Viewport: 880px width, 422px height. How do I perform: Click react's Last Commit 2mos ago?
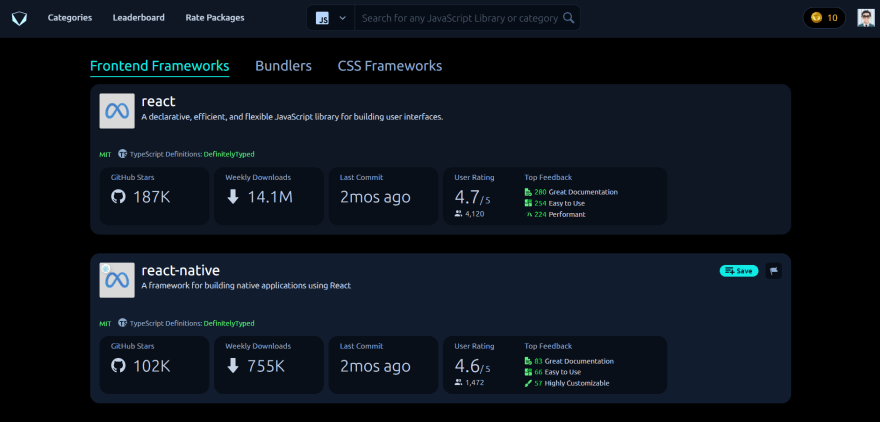[x=375, y=197]
